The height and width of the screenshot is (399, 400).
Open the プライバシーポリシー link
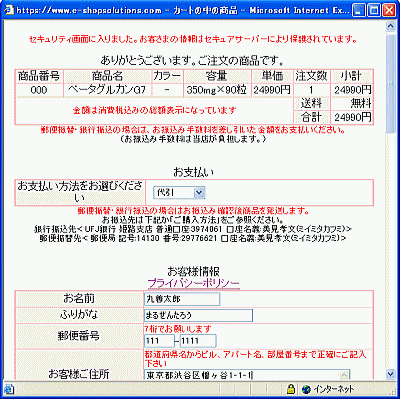tap(193, 283)
